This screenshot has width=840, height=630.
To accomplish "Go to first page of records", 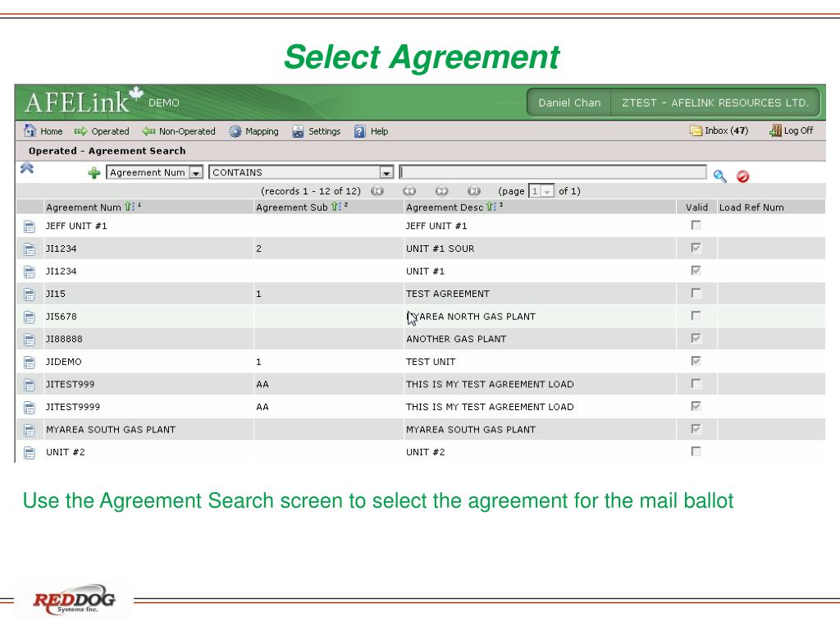I will [x=377, y=191].
